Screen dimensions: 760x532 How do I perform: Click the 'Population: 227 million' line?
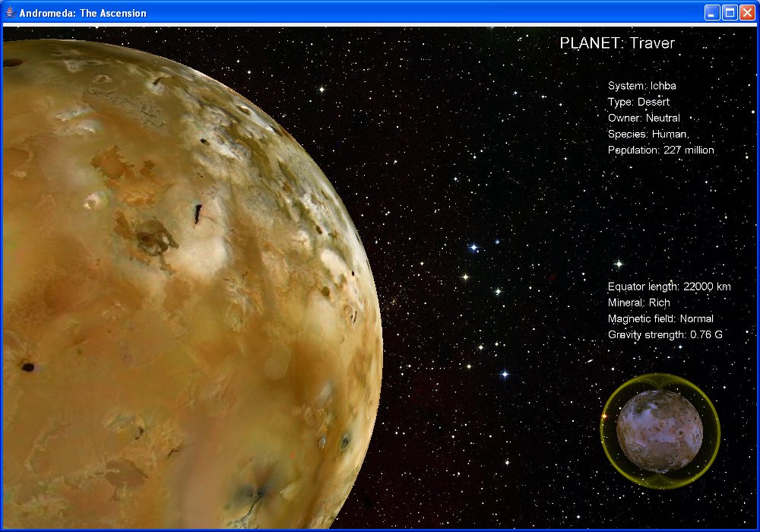tap(660, 150)
